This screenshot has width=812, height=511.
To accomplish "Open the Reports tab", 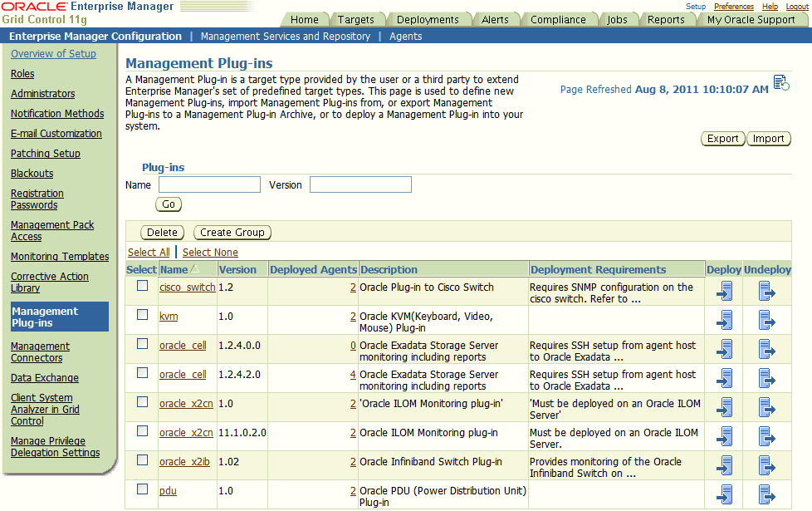I will 666,20.
